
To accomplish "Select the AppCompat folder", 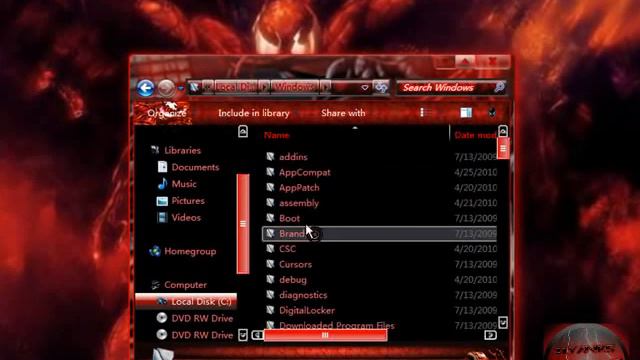I will point(304,172).
